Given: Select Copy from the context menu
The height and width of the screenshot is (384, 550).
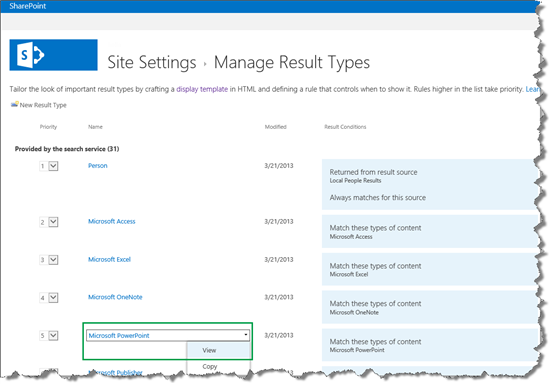Looking at the screenshot, I should pyautogui.click(x=210, y=366).
